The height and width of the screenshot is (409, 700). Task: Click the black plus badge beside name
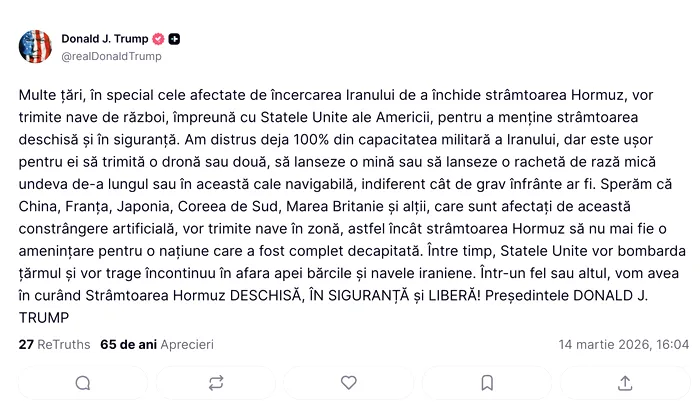click(x=175, y=39)
